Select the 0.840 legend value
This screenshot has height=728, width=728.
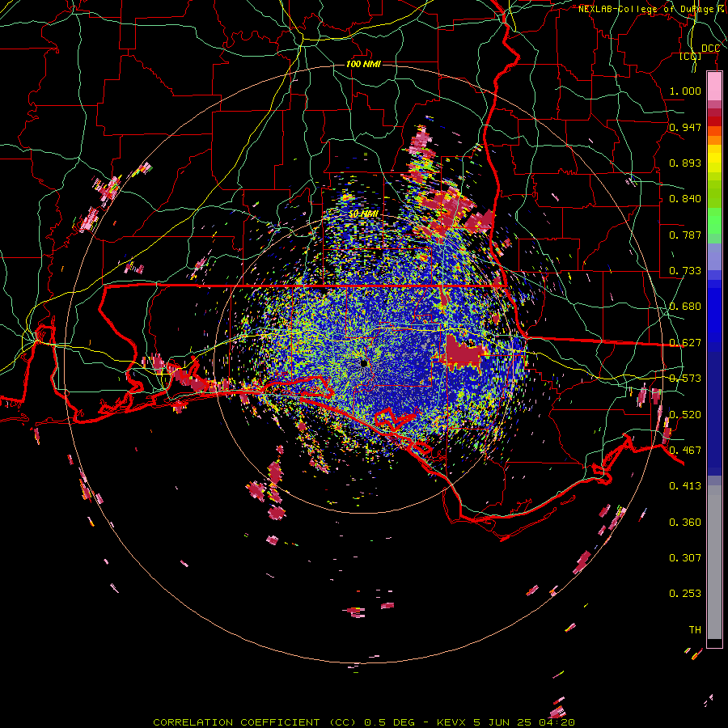[685, 199]
